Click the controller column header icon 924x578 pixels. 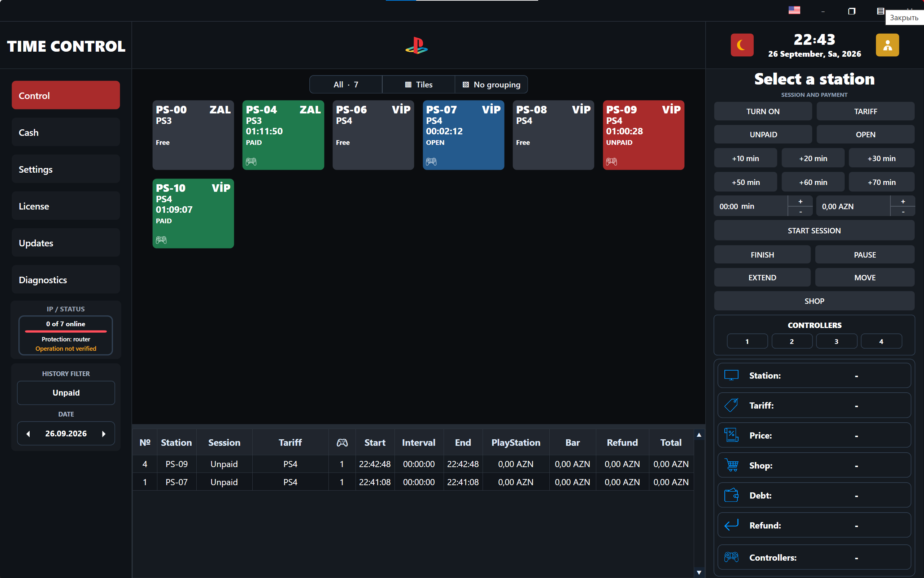click(x=342, y=442)
